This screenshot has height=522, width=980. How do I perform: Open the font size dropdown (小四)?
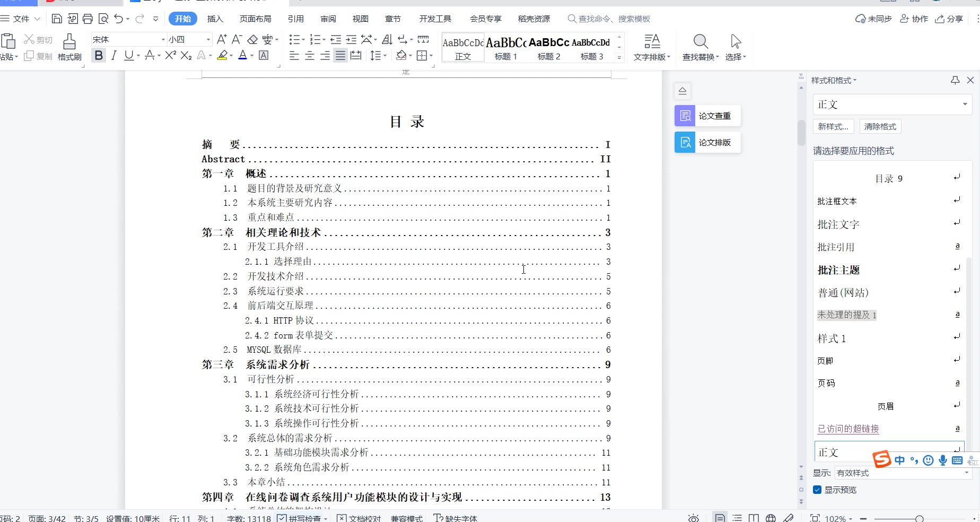(208, 39)
